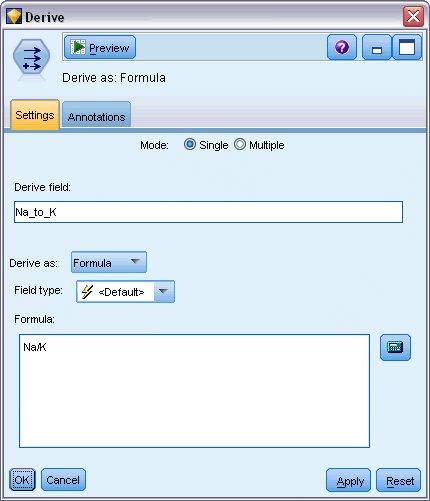Click the Reset button
The height and width of the screenshot is (501, 430).
(x=399, y=480)
